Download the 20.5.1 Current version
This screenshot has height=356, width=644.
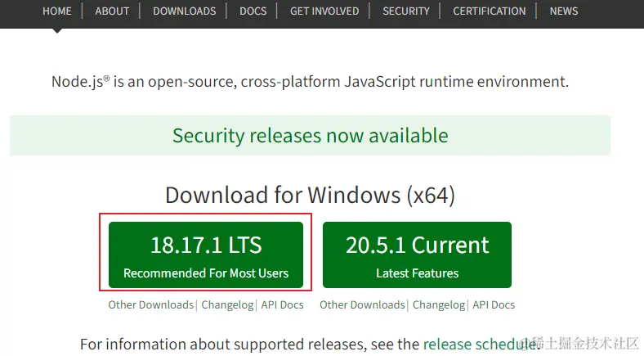417,255
